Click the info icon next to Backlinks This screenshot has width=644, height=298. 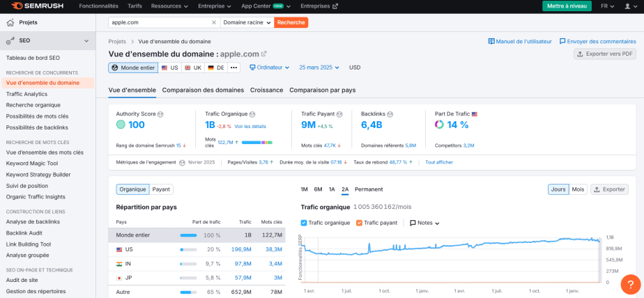(390, 114)
